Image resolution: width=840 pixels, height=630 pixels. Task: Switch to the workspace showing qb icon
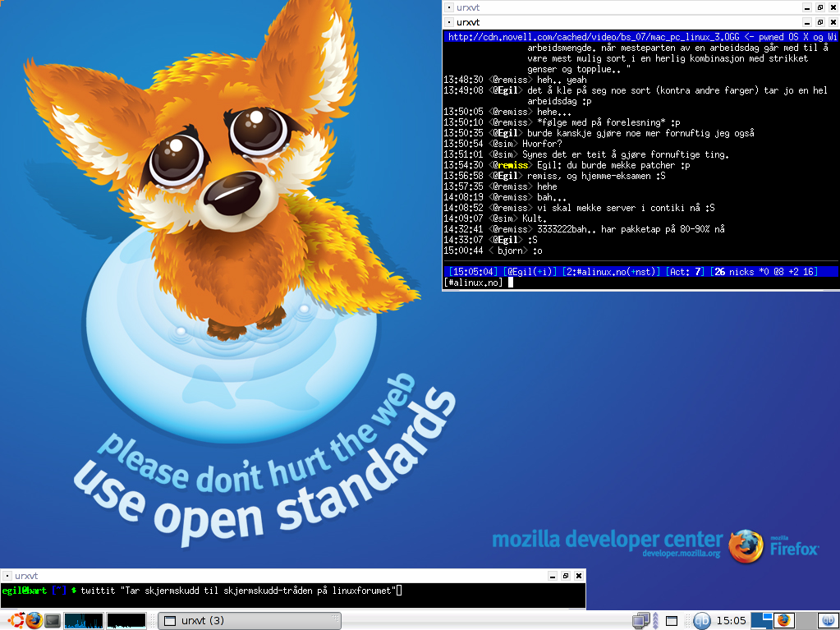click(x=829, y=620)
